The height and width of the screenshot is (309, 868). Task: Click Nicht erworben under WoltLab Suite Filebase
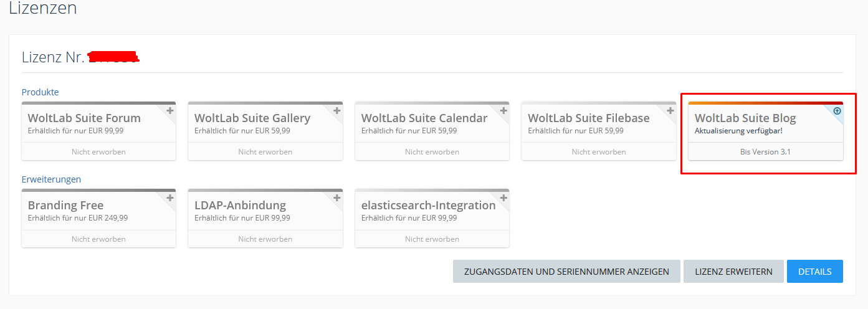(598, 151)
